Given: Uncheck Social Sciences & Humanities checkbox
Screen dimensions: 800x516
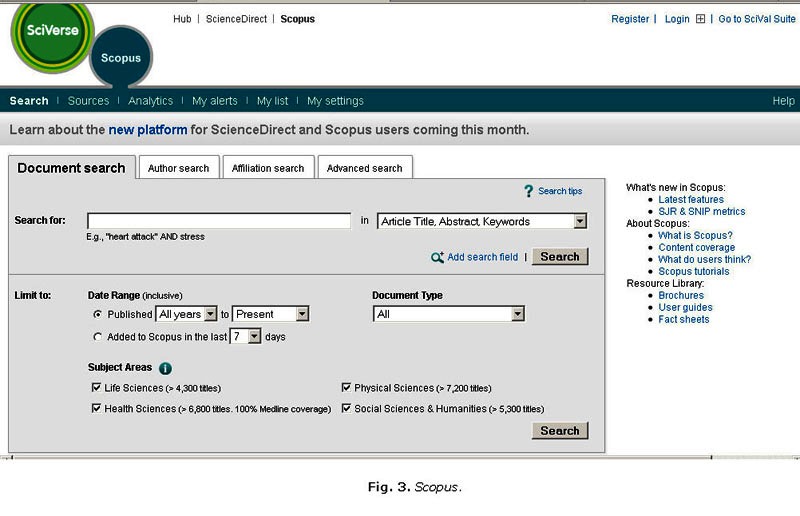Looking at the screenshot, I should (x=346, y=408).
